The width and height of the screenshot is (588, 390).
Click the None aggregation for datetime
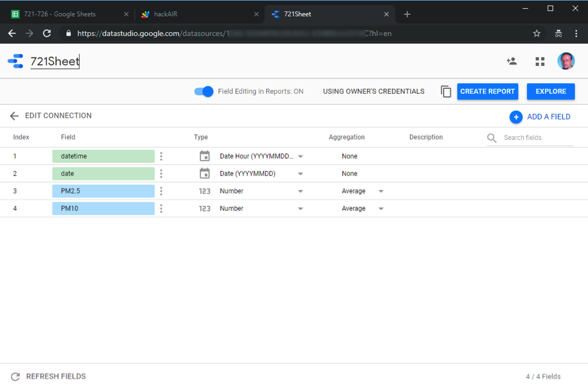[350, 156]
